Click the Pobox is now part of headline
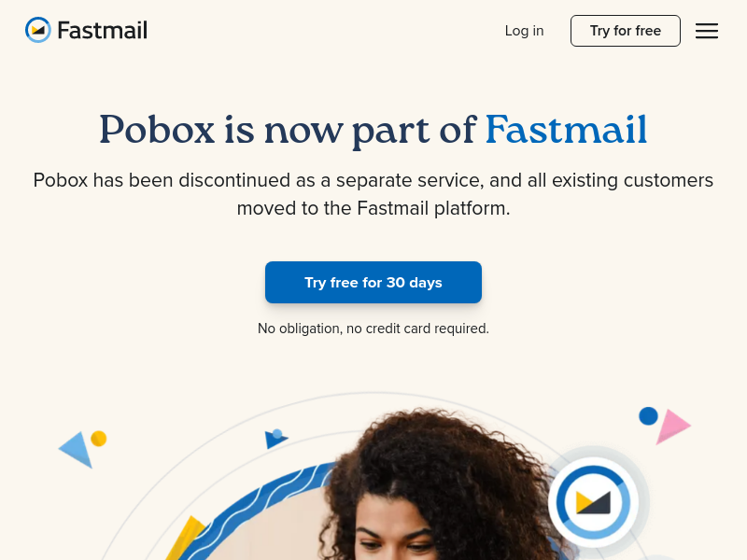This screenshot has width=747, height=560. 288,130
